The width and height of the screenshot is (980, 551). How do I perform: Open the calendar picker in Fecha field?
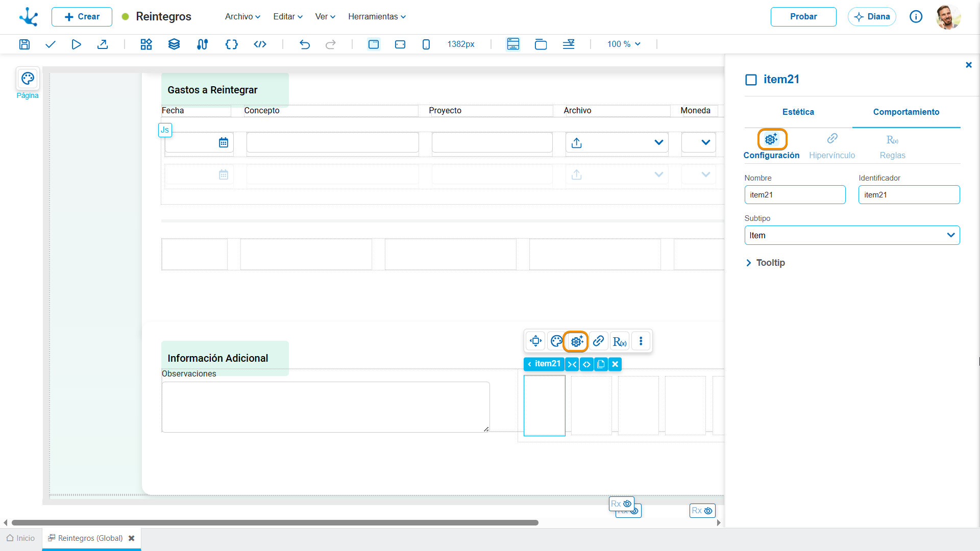tap(224, 143)
